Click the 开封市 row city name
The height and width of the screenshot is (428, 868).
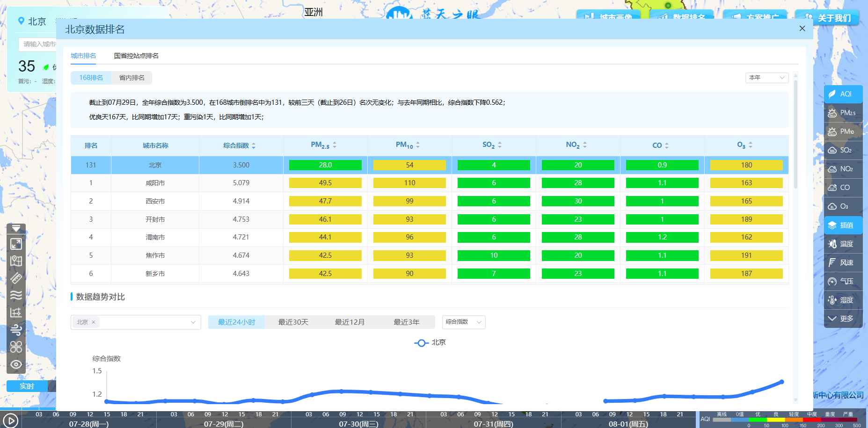pos(155,219)
